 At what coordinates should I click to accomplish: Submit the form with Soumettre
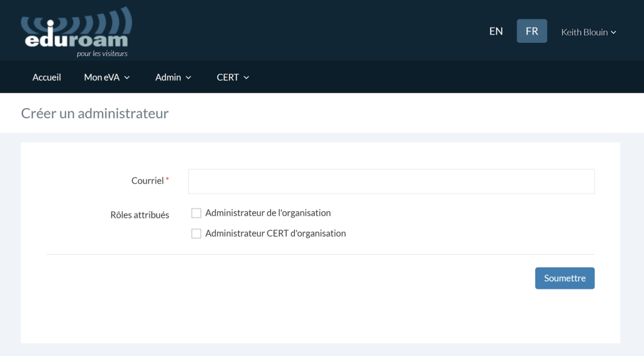tap(564, 278)
